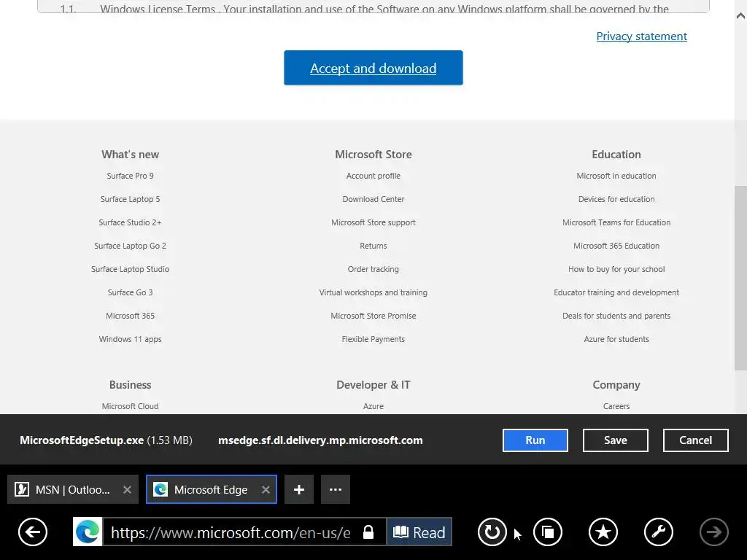Click MicrosoftEdgeSetup.exe file name text
Viewport: 747px width, 560px height.
pos(82,440)
